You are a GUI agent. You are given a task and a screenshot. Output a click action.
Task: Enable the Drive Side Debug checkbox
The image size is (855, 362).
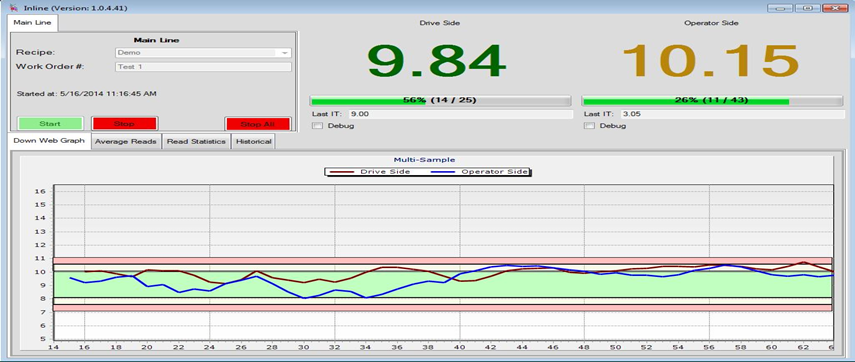pos(317,126)
